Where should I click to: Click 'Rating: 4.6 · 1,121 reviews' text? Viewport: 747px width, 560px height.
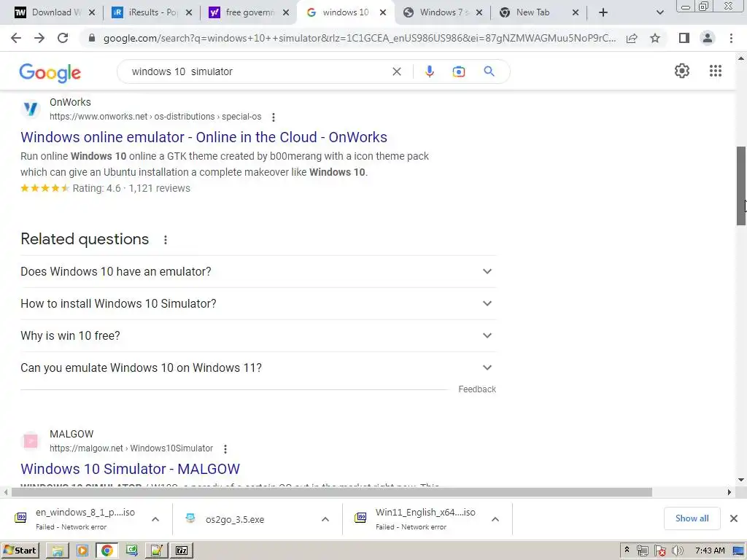[131, 189]
